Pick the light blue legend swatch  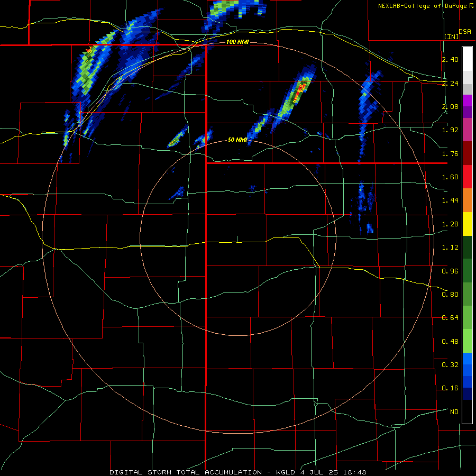tap(467, 359)
